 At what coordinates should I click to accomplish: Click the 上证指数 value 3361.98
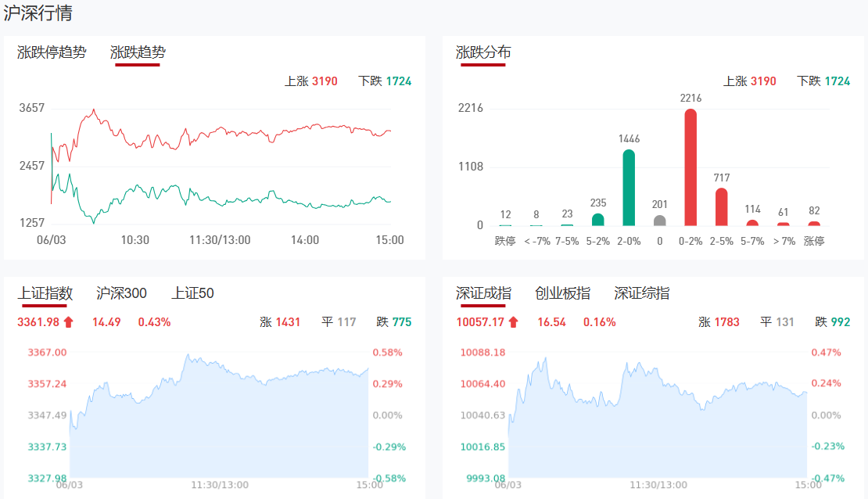[38, 321]
